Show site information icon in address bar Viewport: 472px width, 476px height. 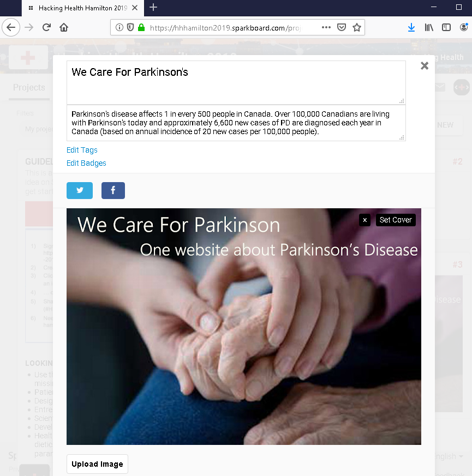[120, 28]
